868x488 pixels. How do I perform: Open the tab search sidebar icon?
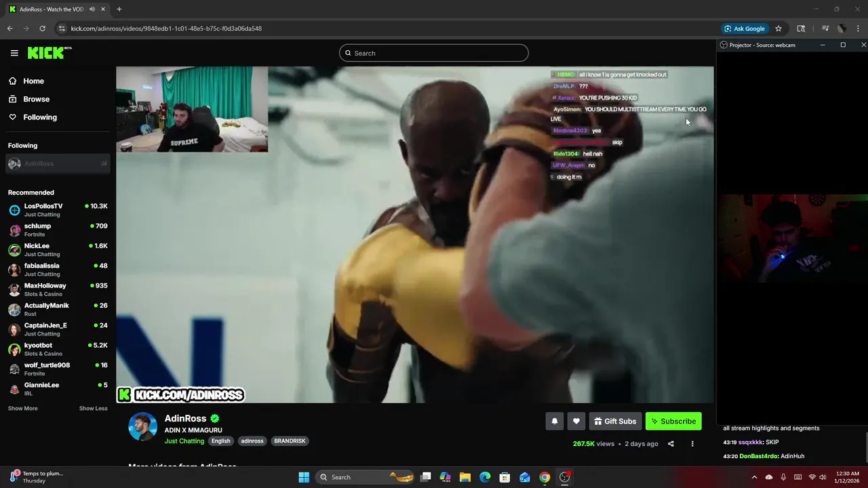[x=801, y=28]
